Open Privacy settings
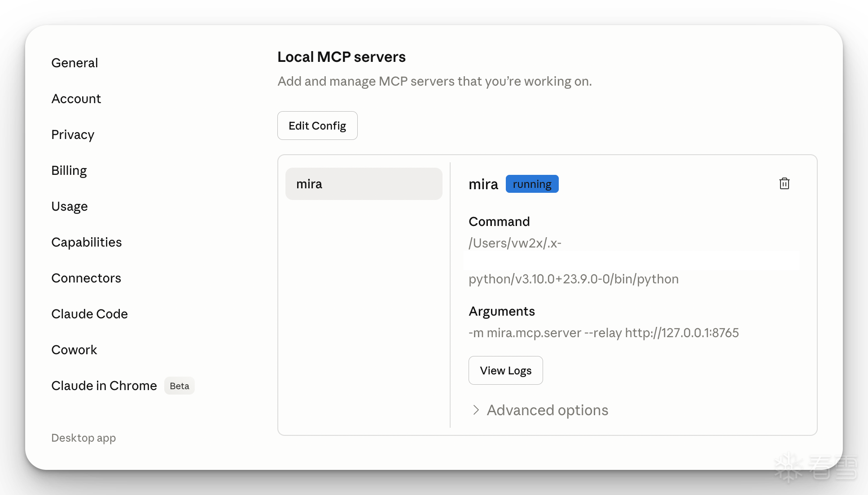 [73, 135]
